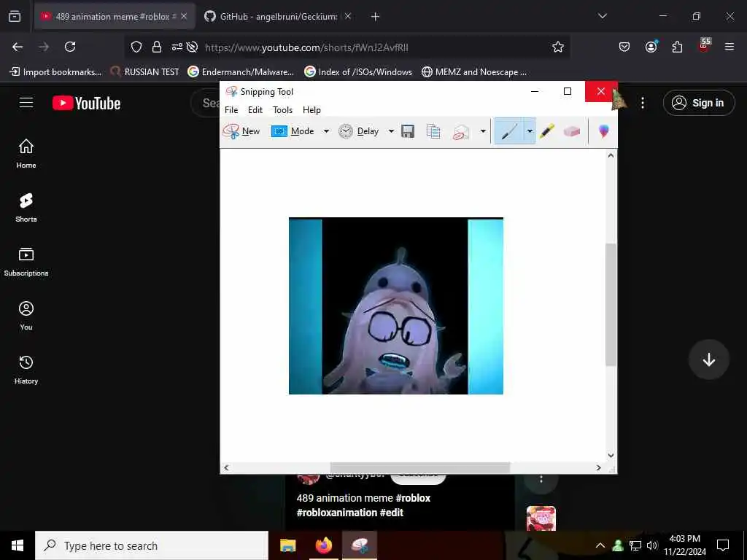Viewport: 747px width, 560px height.
Task: Open the Pen options dropdown arrow
Action: 530,131
